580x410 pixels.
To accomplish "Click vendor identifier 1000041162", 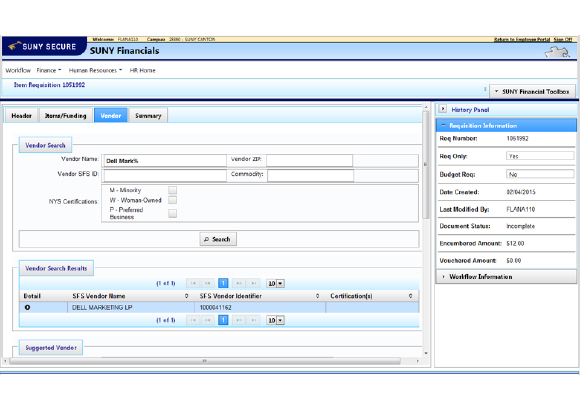I will tap(216, 307).
